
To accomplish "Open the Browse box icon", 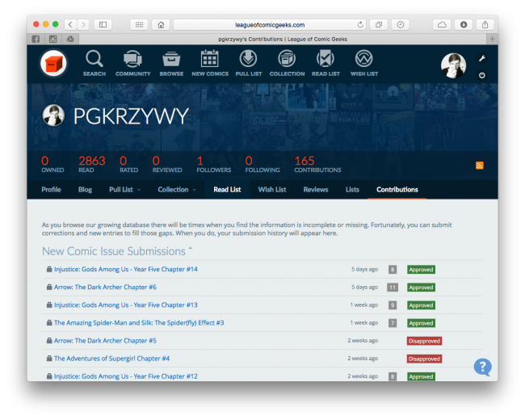I will pos(171,63).
